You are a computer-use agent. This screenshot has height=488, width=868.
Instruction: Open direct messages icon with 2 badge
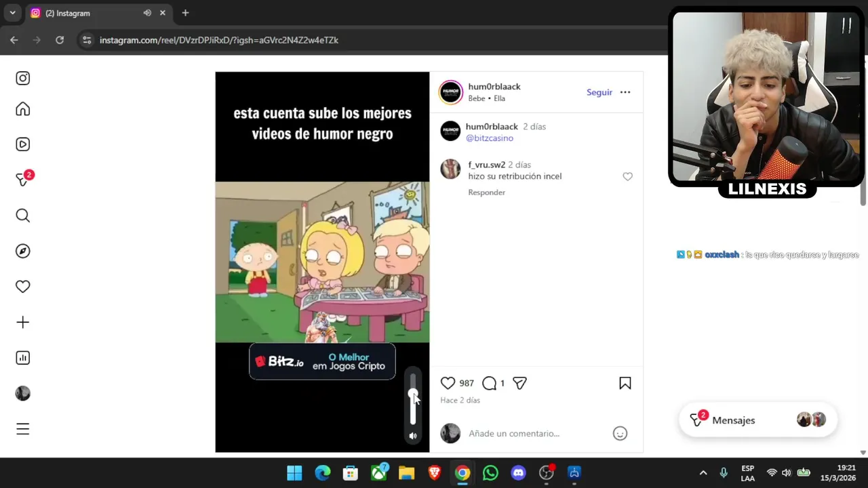pyautogui.click(x=24, y=179)
